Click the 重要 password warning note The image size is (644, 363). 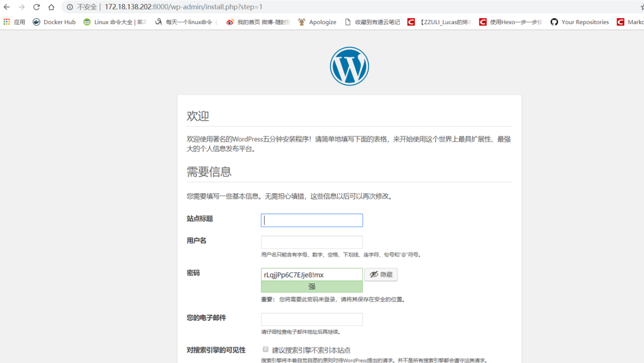[333, 300]
